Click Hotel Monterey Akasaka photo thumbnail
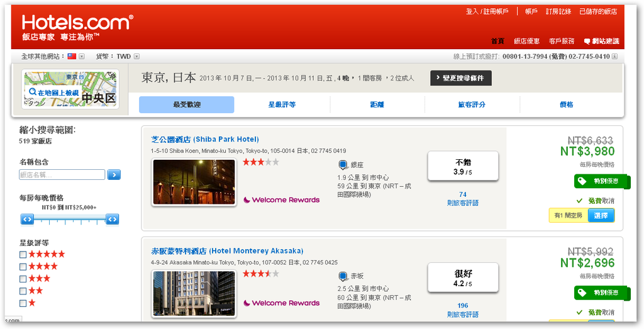Screen dimensions: 644x329 (194, 293)
